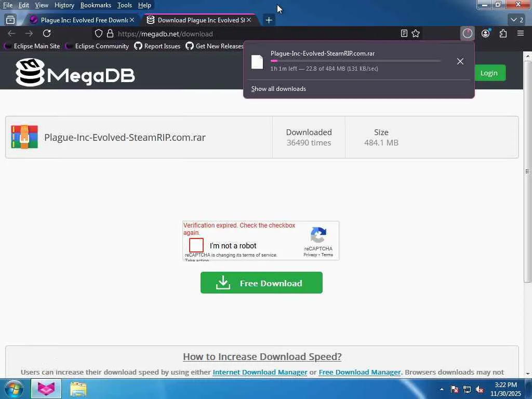Show hidden system tray icons
Screen dimensions: 532x399
(x=442, y=389)
